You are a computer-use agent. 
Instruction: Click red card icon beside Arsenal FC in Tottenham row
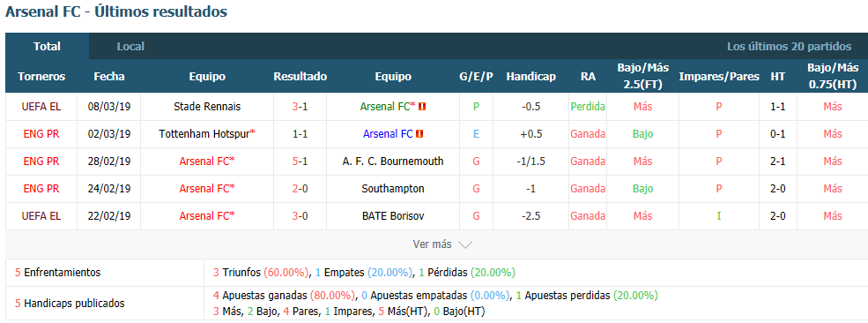click(419, 133)
